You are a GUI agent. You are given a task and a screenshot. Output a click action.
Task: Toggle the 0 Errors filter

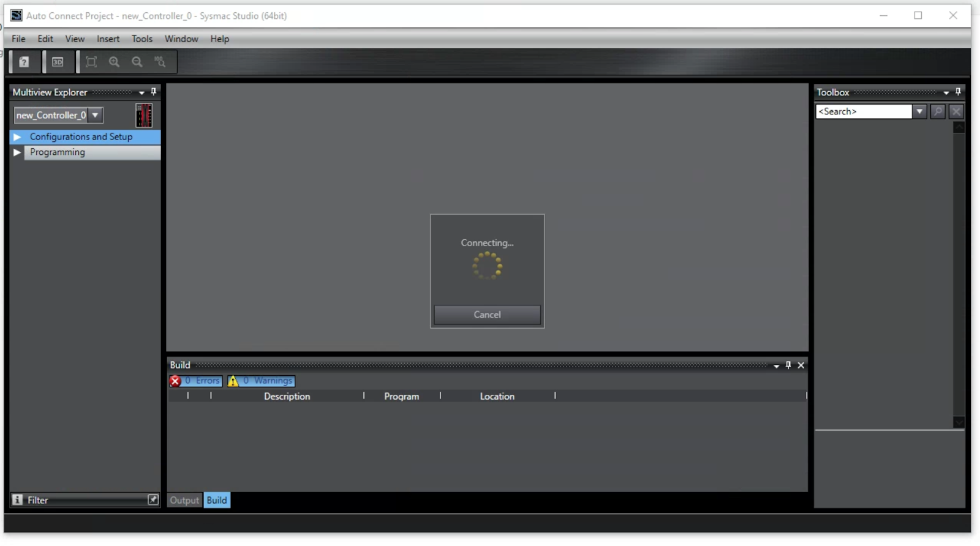tap(196, 381)
